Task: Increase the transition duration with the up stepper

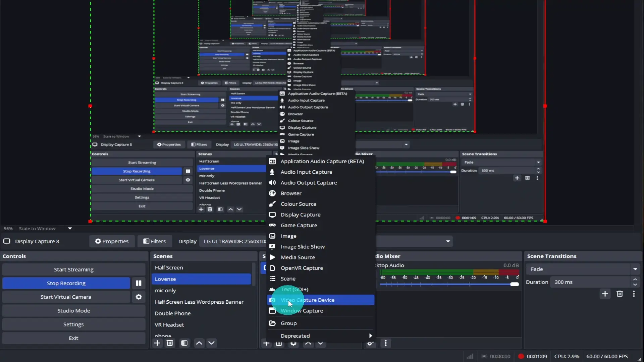Action: (x=635, y=280)
